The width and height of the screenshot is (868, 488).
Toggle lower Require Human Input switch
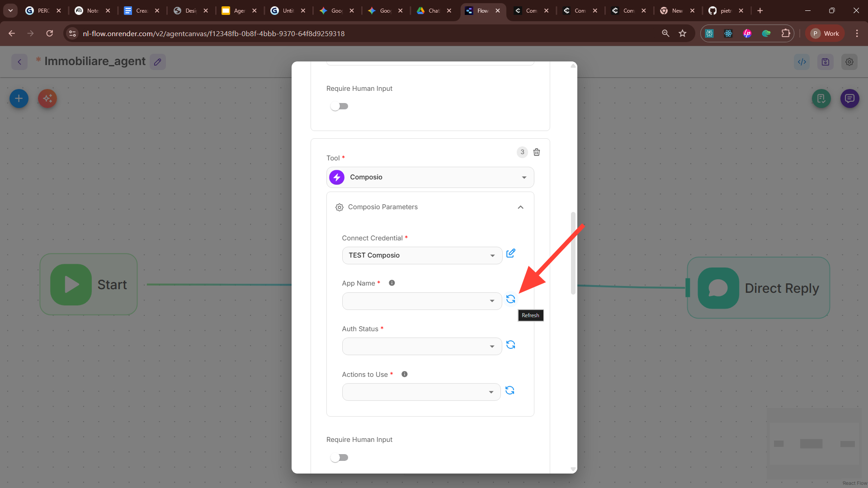click(339, 458)
